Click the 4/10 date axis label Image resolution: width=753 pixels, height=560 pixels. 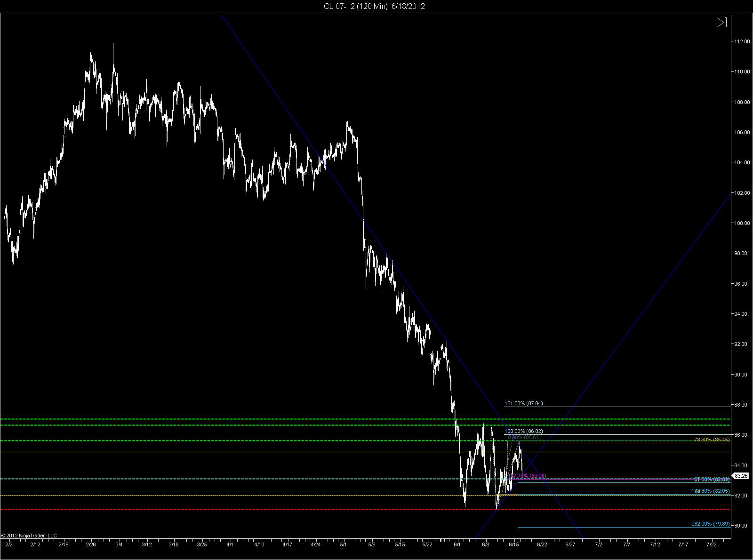(x=259, y=544)
